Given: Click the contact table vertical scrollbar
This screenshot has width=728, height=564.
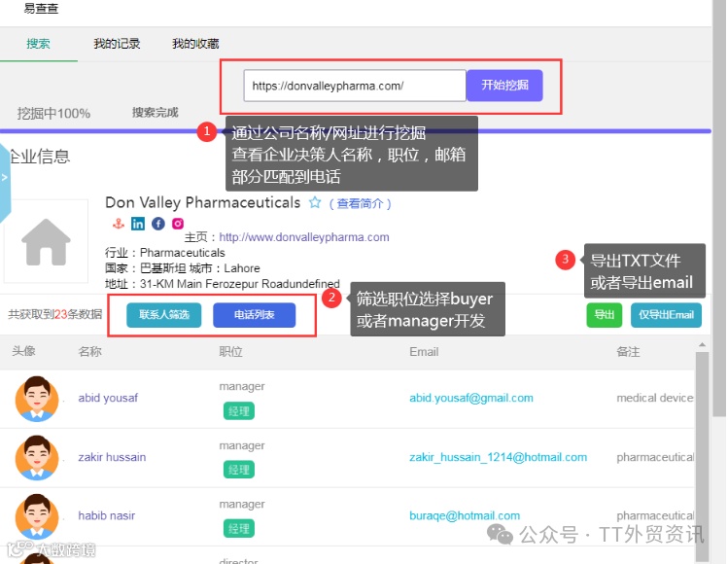Looking at the screenshot, I should pos(702,456).
